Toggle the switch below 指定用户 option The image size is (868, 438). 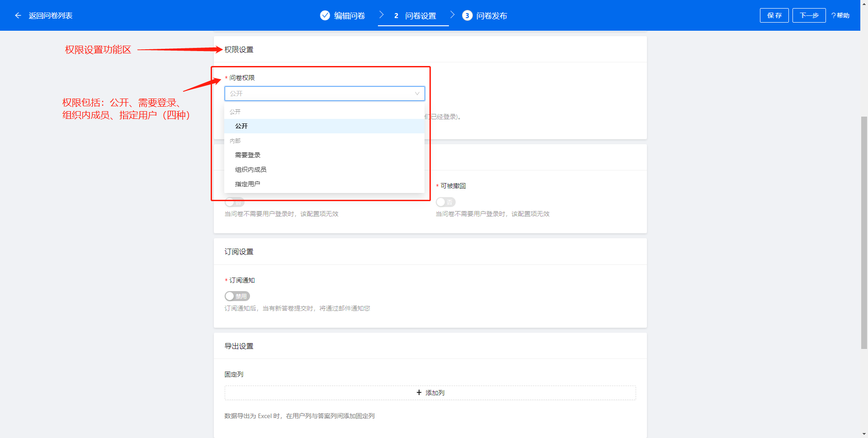pyautogui.click(x=234, y=202)
